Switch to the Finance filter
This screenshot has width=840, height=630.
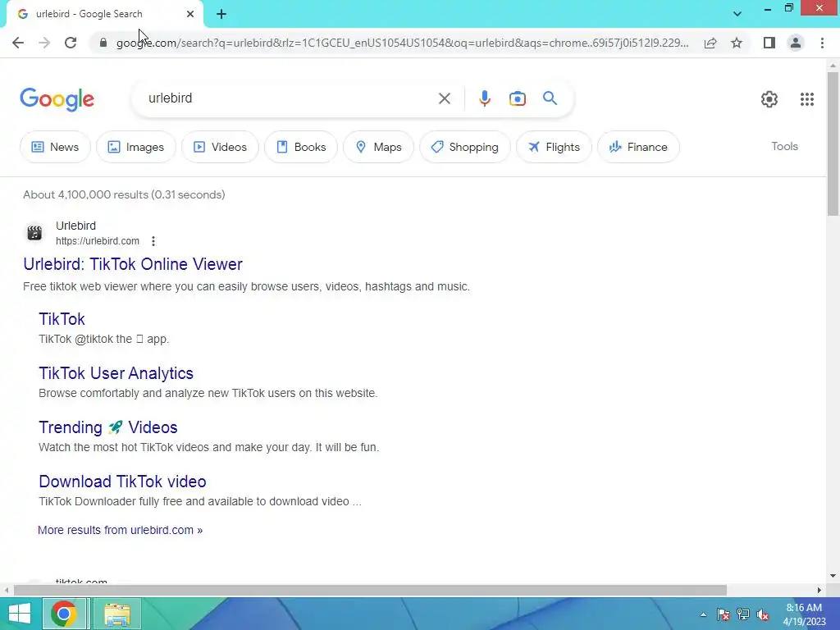pyautogui.click(x=638, y=147)
